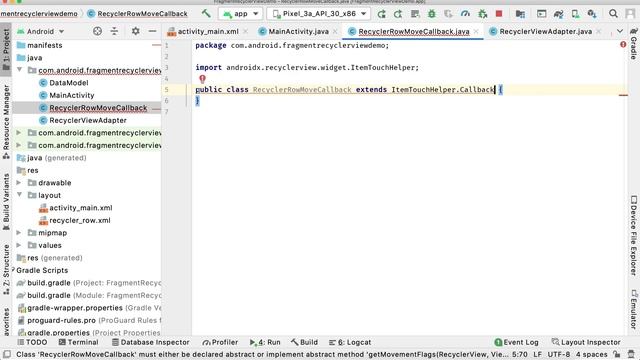
Task: Toggle the Gradle tool window
Action: click(x=633, y=44)
